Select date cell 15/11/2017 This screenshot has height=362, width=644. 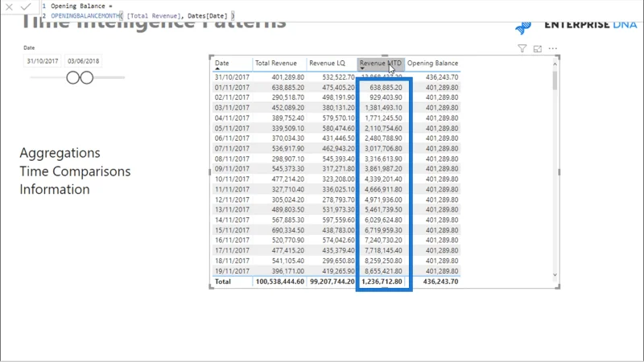(x=232, y=230)
